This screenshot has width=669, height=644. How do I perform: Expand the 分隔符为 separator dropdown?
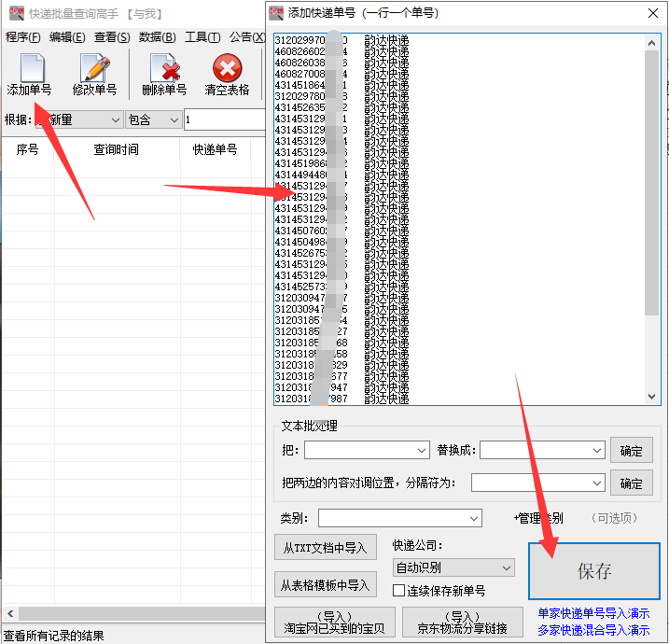click(596, 483)
